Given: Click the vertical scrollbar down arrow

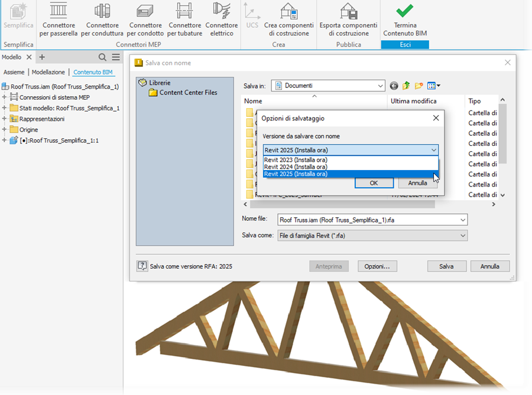Looking at the screenshot, I should tap(502, 195).
